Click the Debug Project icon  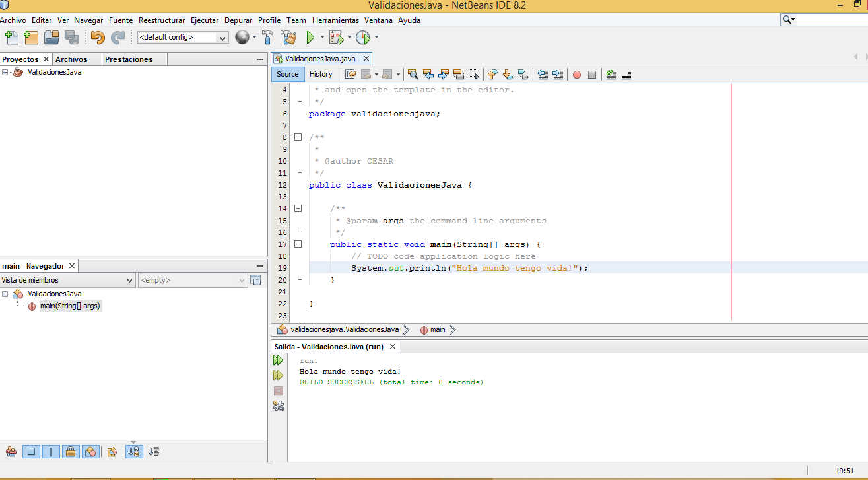(336, 38)
